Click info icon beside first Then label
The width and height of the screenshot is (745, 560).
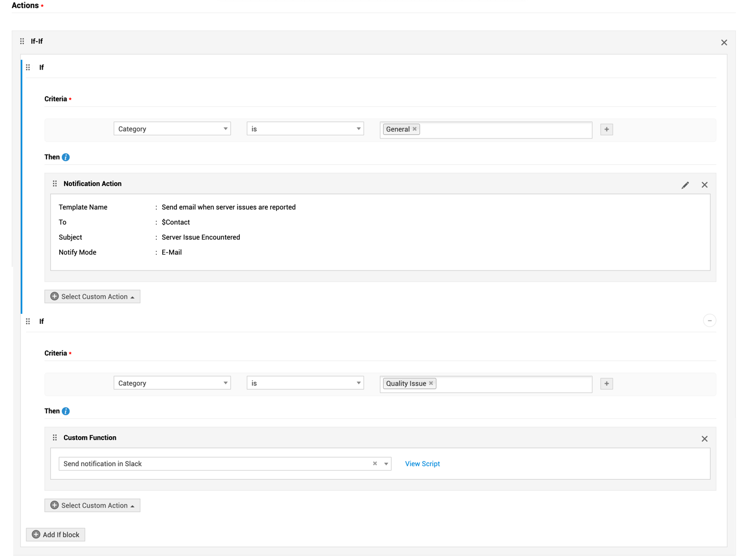(x=66, y=157)
